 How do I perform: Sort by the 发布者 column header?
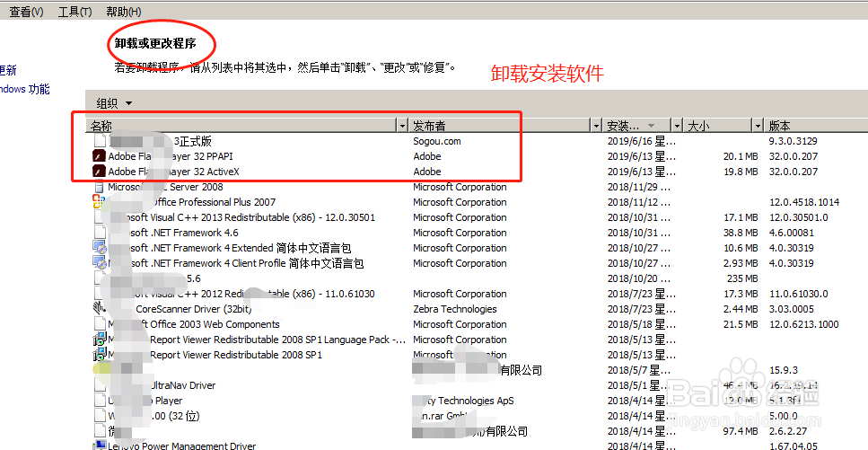tap(500, 126)
